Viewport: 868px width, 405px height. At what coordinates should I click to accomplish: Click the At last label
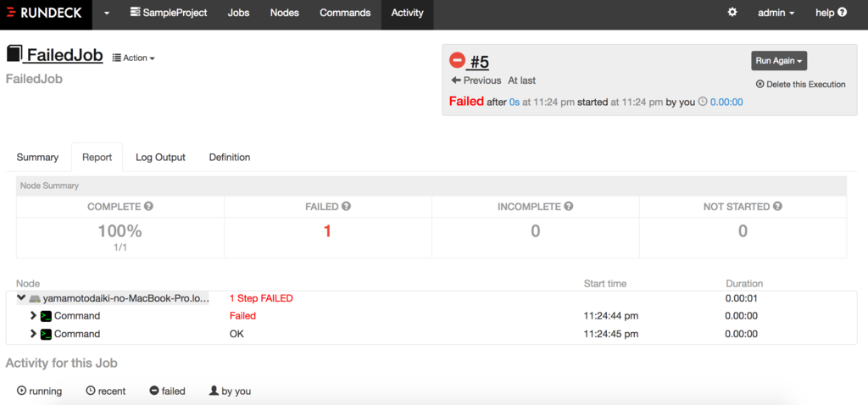click(x=522, y=80)
